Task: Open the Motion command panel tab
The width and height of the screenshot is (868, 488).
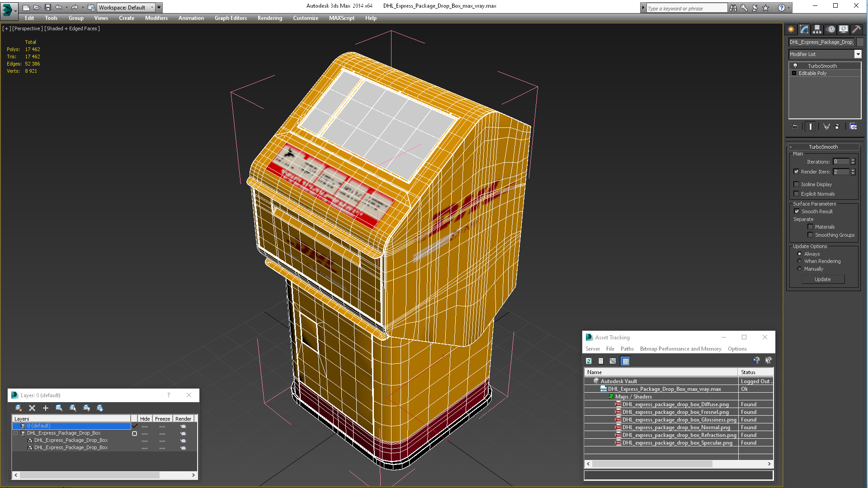Action: coord(830,29)
